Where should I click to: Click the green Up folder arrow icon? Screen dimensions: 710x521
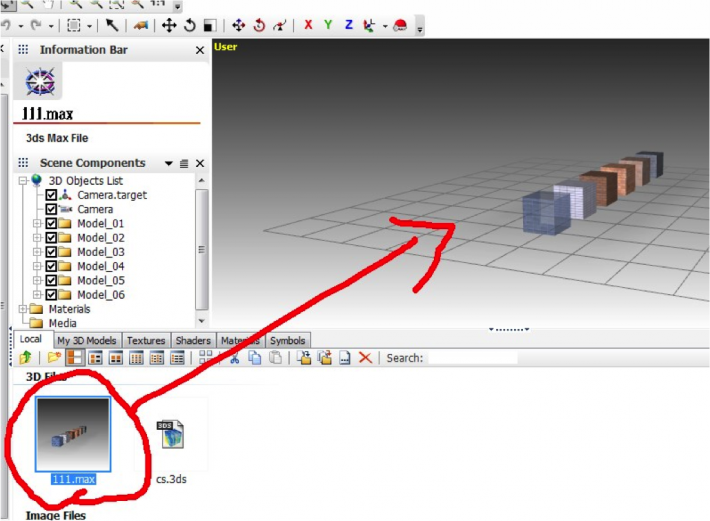25,358
